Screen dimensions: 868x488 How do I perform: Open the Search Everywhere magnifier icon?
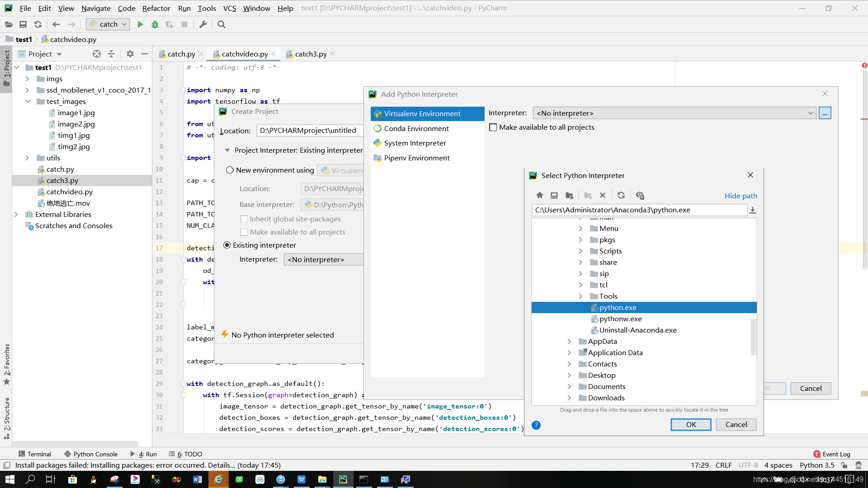pyautogui.click(x=221, y=24)
